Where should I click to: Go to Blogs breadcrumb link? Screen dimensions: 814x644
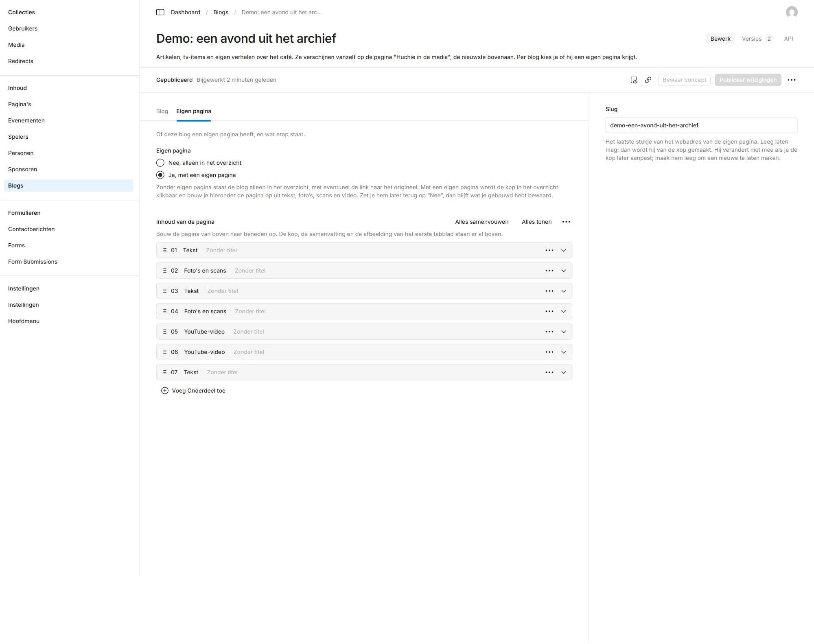[221, 12]
